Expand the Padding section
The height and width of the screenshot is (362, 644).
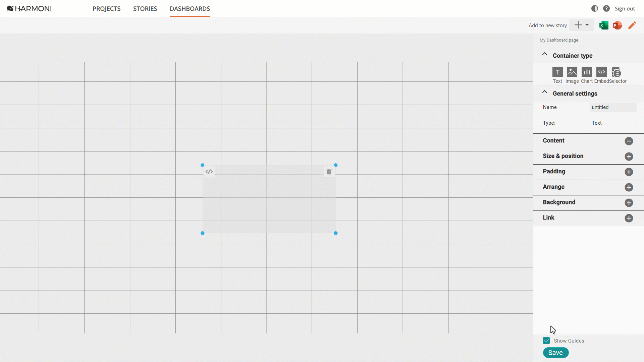point(629,172)
